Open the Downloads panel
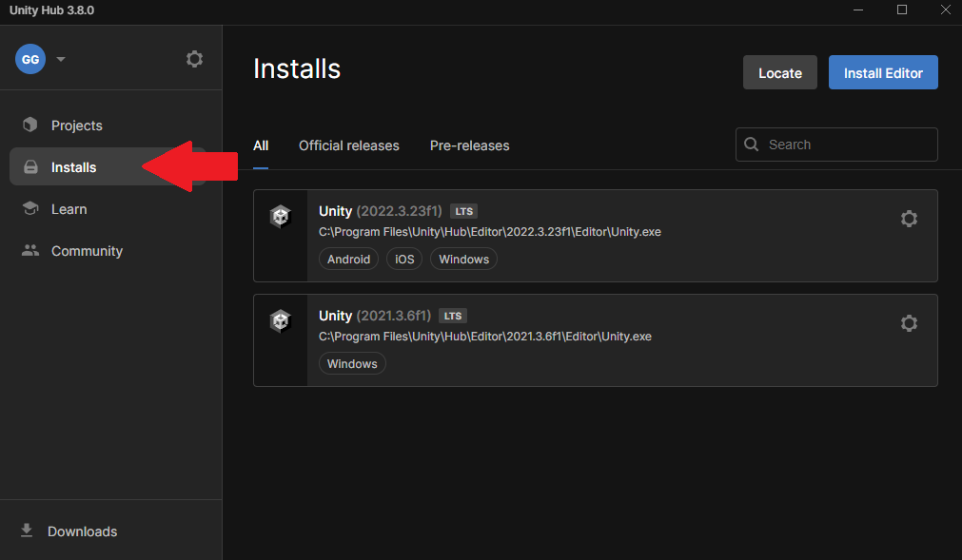This screenshot has height=560, width=962. [82, 531]
